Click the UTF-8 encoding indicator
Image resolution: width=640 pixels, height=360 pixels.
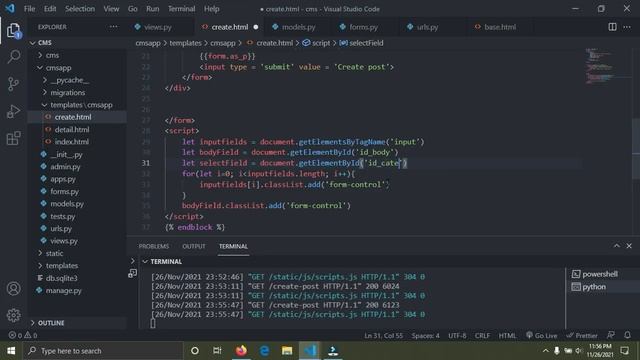(457, 336)
